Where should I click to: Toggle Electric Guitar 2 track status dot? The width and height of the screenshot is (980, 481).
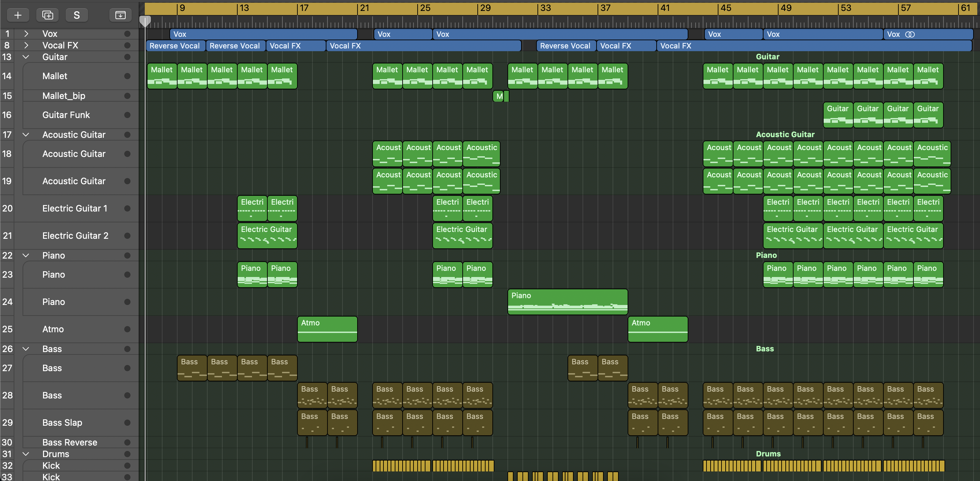127,236
